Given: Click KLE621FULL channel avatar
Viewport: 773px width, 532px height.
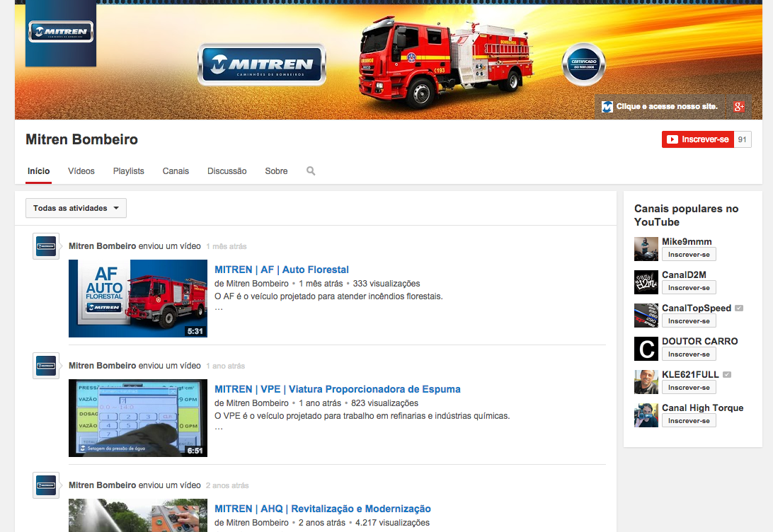Looking at the screenshot, I should pos(646,382).
